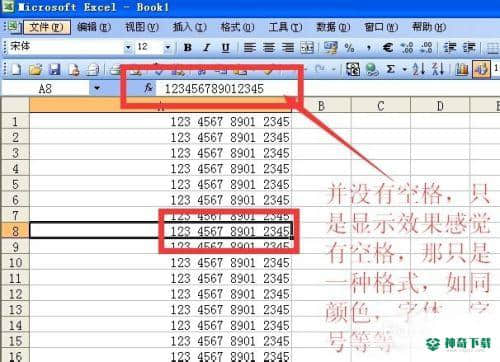Open the Euro Conversion tool icon
This screenshot has height=362, width=500.
(353, 69)
